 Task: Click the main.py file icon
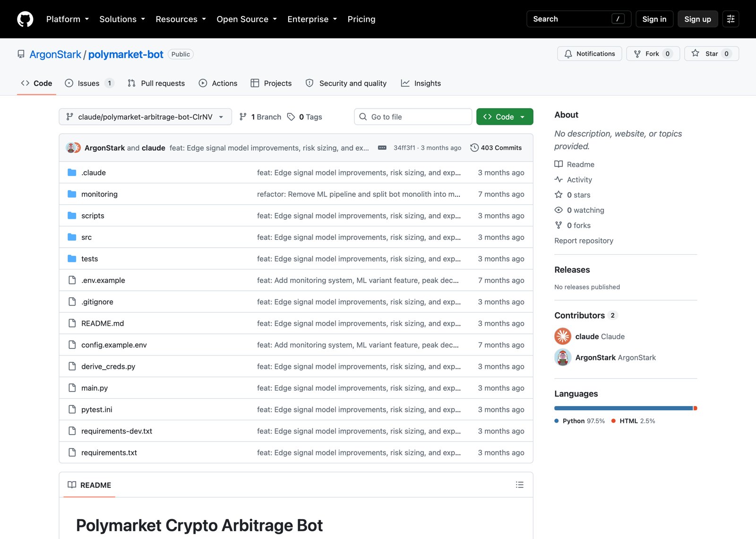point(72,388)
